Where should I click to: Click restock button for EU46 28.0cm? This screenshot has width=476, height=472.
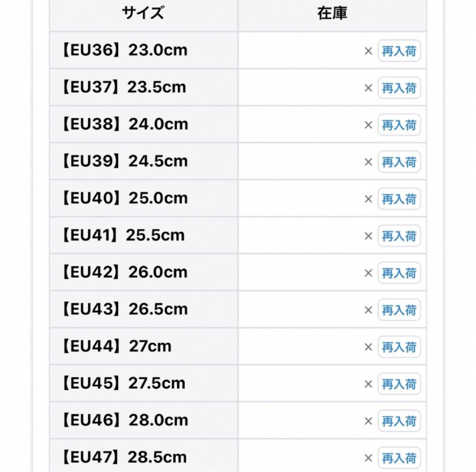coord(399,421)
